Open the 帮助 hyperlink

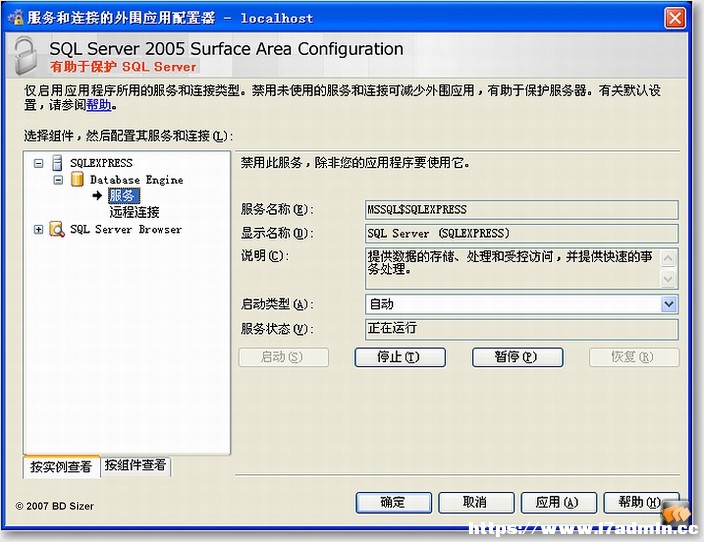point(98,106)
